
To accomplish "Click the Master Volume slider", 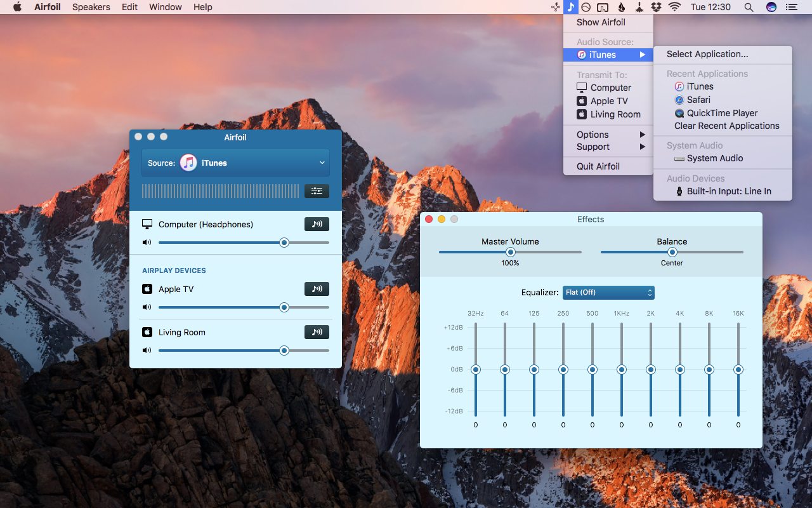I will (510, 252).
